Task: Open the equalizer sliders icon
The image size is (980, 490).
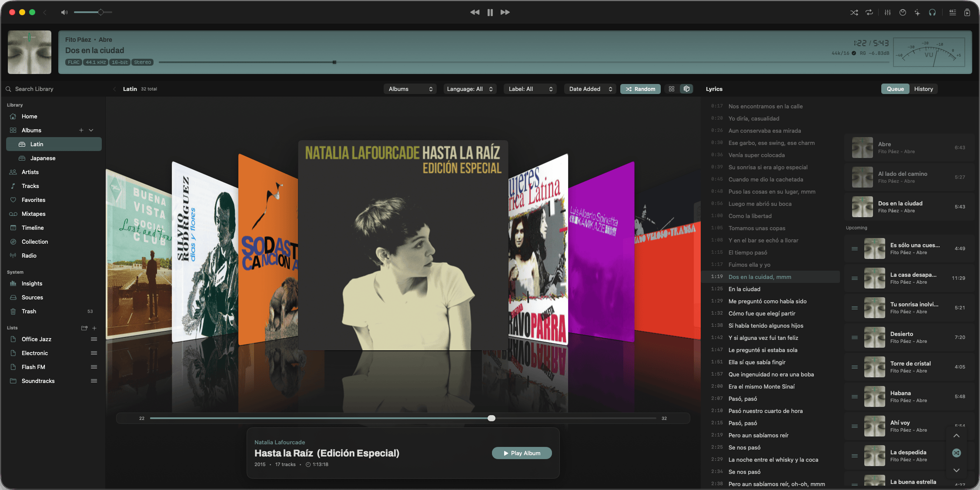Action: click(x=888, y=13)
